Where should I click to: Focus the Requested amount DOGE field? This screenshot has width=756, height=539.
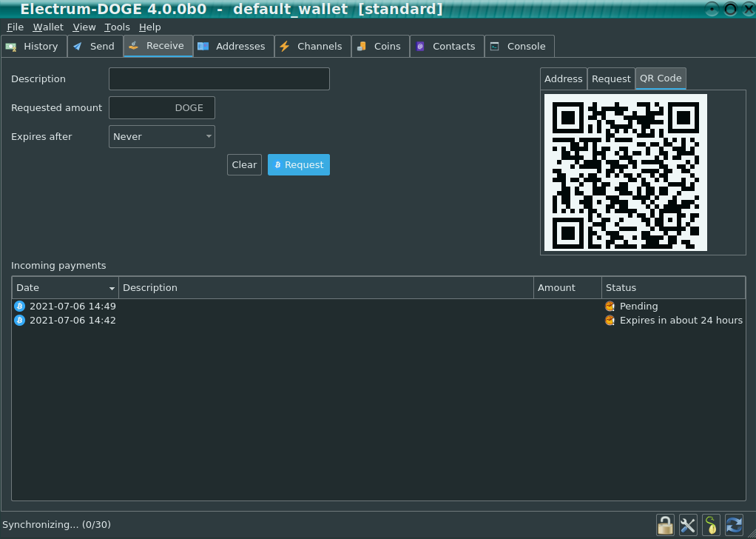[x=162, y=107]
